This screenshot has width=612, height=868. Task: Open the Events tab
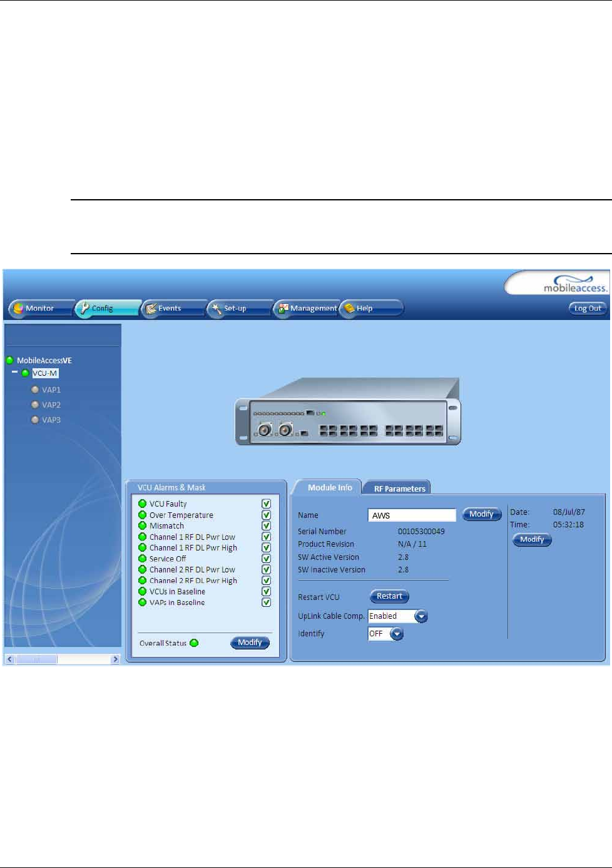[x=173, y=308]
